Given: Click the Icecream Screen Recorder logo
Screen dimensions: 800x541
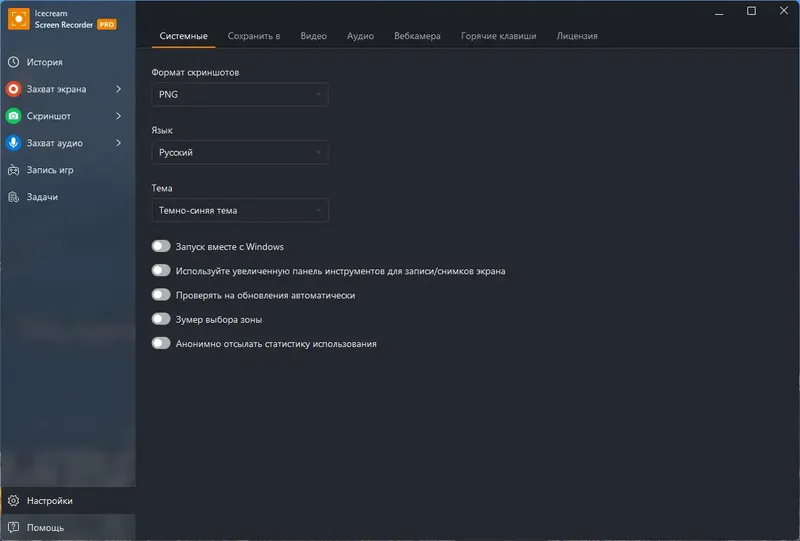Looking at the screenshot, I should [x=18, y=18].
